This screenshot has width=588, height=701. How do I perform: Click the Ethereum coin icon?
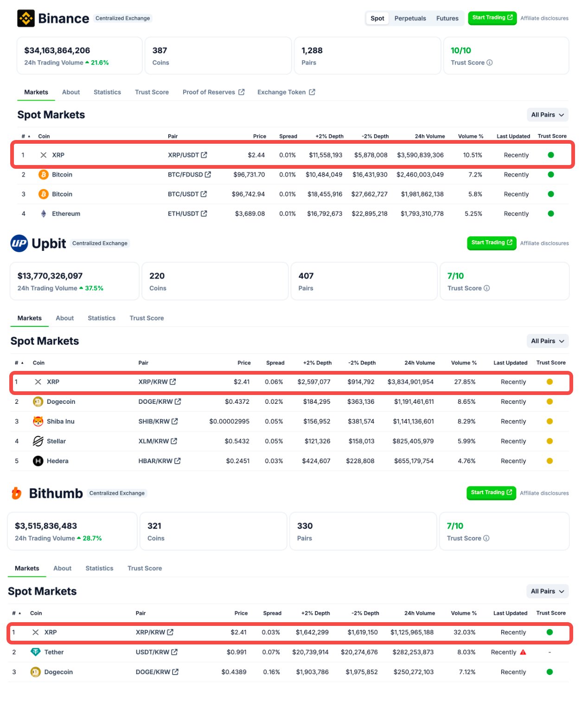click(44, 214)
